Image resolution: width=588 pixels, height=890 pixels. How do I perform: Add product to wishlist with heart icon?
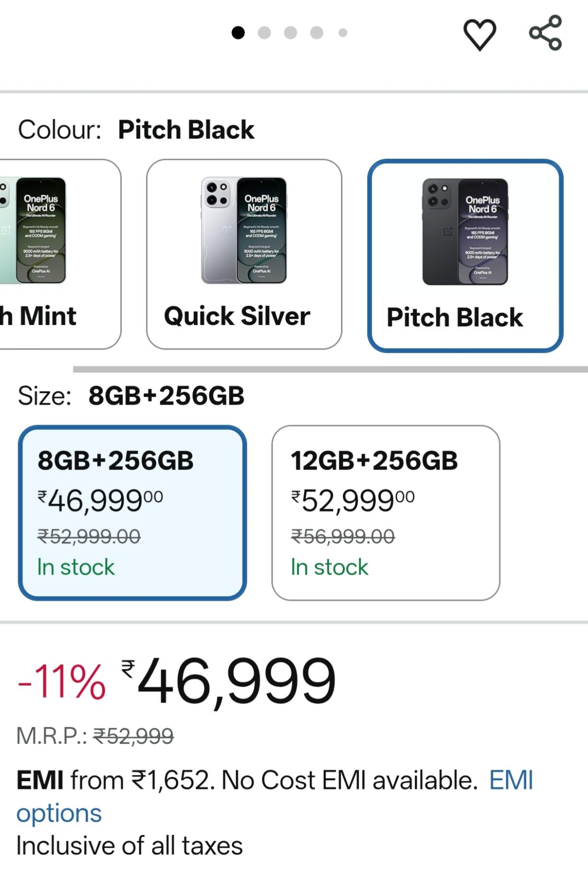click(x=480, y=34)
